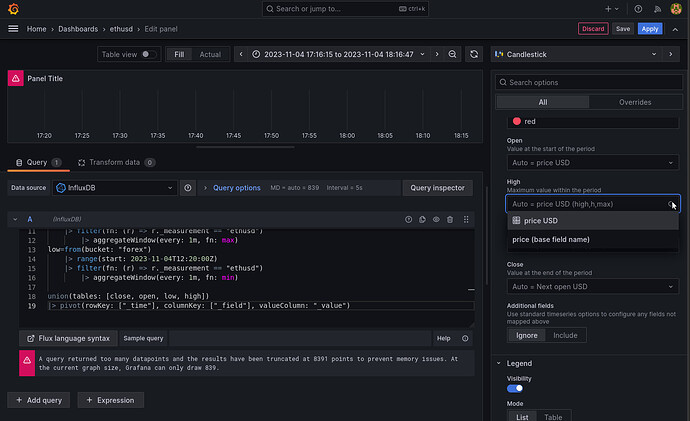690x421 pixels.
Task: Shift time range backward with left arrow
Action: [x=241, y=54]
